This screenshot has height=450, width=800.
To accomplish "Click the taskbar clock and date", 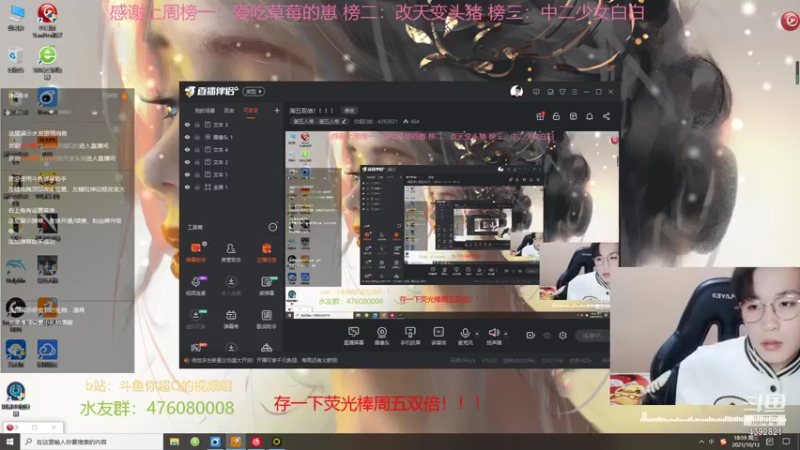I will pyautogui.click(x=746, y=441).
